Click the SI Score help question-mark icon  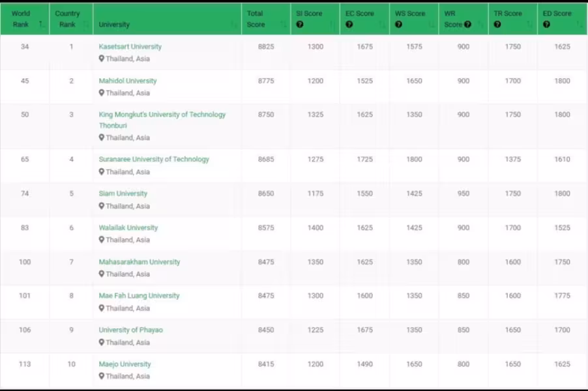tap(300, 24)
